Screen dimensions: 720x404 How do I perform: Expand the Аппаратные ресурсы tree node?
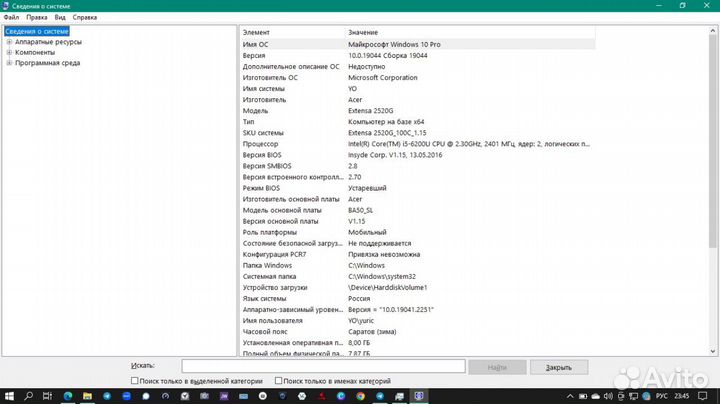(9, 42)
